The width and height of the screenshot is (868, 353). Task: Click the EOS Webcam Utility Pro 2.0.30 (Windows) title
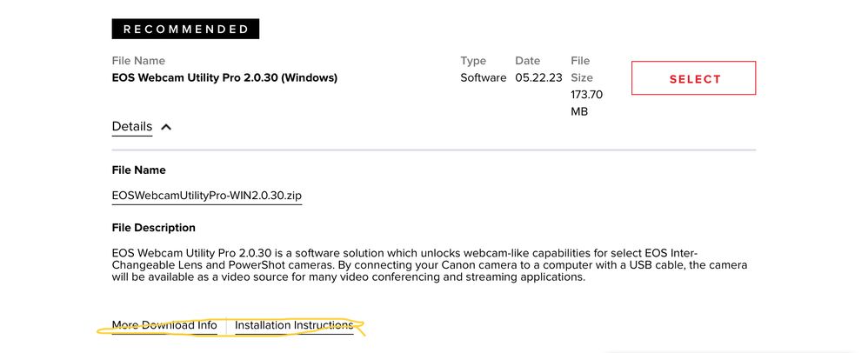224,77
